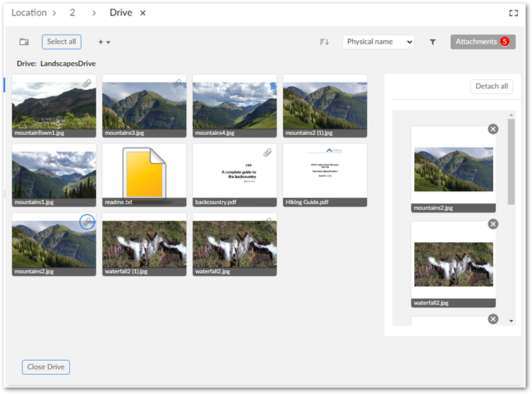Toggle fullscreen with the expand icon
Image resolution: width=532 pixels, height=394 pixels.
(x=514, y=13)
